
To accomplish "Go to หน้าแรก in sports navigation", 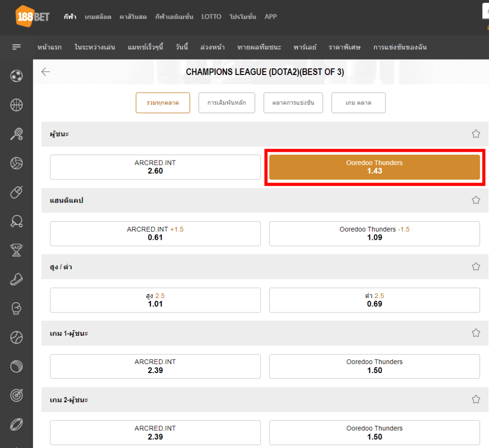I will tap(50, 47).
